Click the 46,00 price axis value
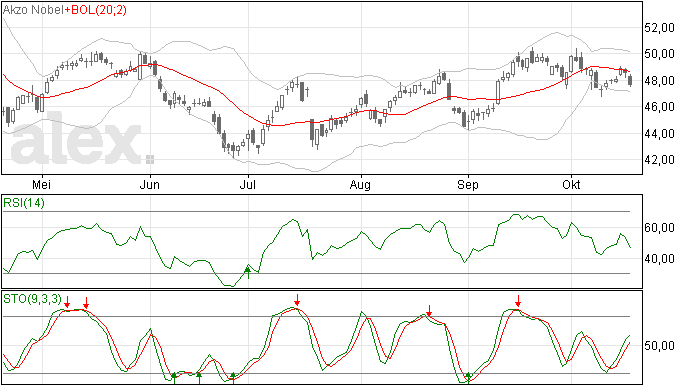Image resolution: width=690 pixels, height=387 pixels. [659, 107]
